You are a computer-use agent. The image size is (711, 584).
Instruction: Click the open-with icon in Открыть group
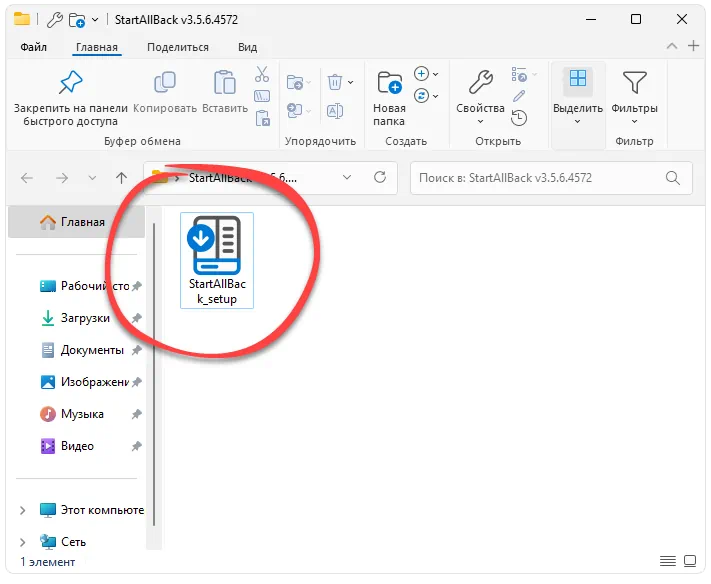coord(519,74)
